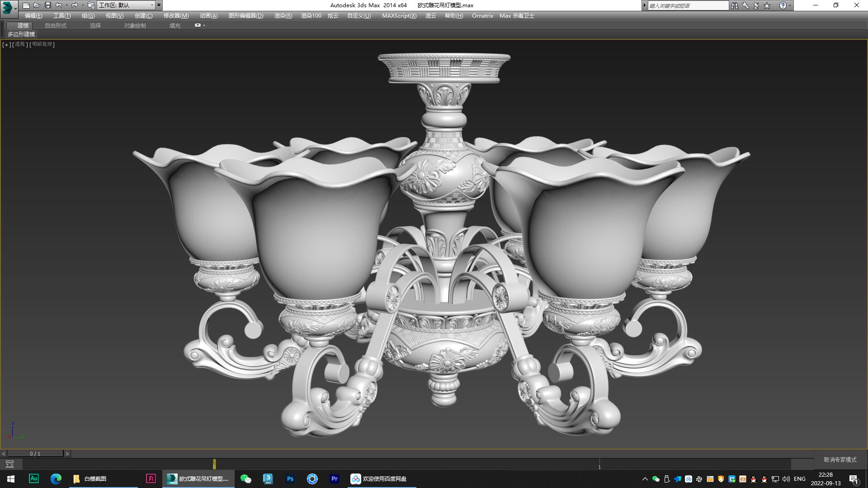Open QQ from the system tray
The width and height of the screenshot is (868, 488).
[x=753, y=479]
